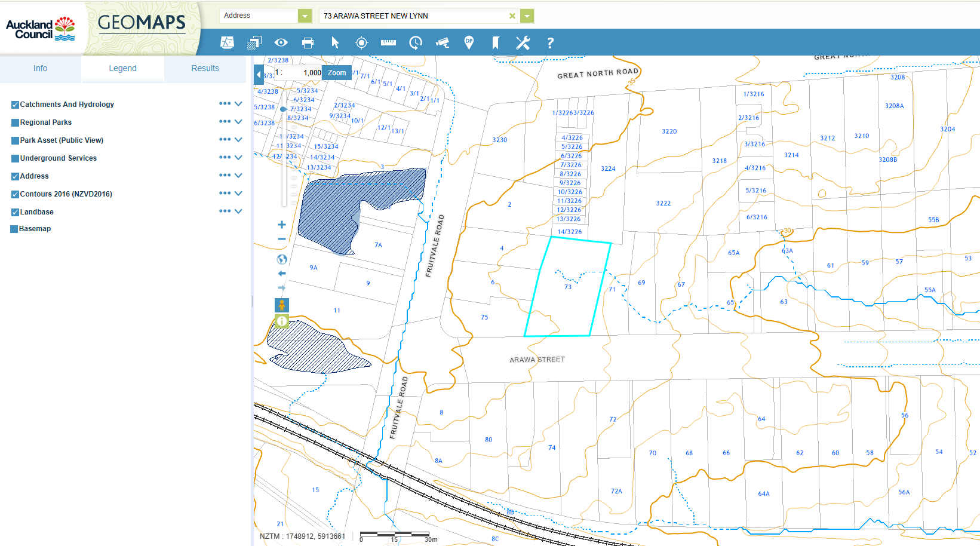The height and width of the screenshot is (546, 980).
Task: Open the wrench and screwdriver tools
Action: click(523, 42)
